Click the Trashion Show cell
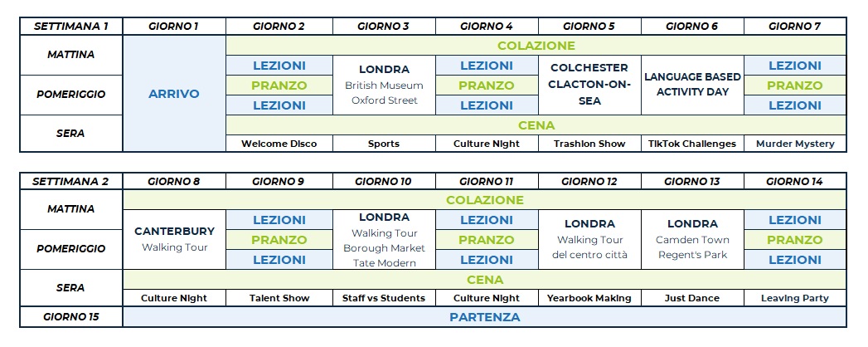 589,144
